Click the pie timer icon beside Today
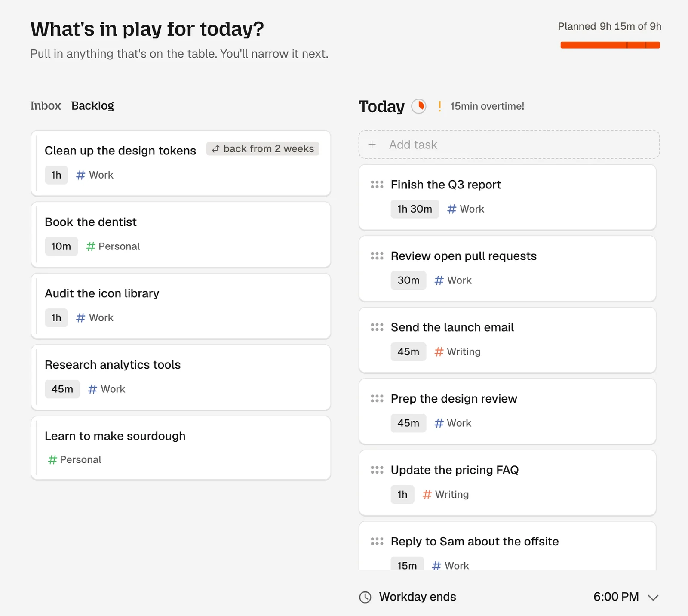Screen dimensions: 688x616 click(x=419, y=106)
